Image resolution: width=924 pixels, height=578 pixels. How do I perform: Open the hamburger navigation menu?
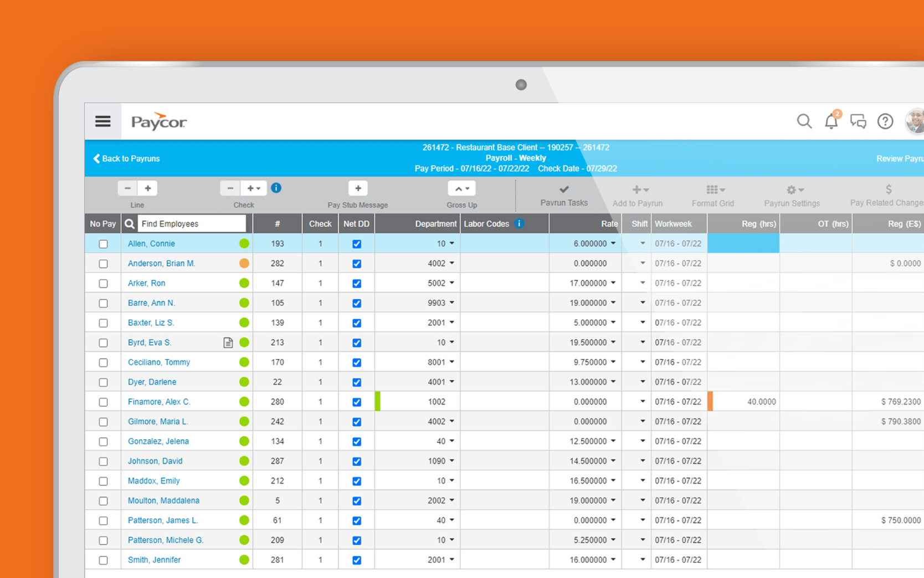pos(102,121)
